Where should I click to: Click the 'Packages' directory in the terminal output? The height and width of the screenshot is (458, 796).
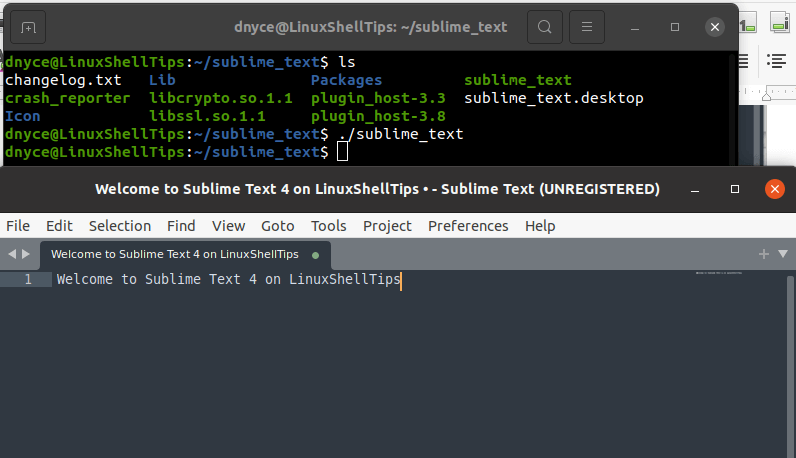[x=346, y=80]
